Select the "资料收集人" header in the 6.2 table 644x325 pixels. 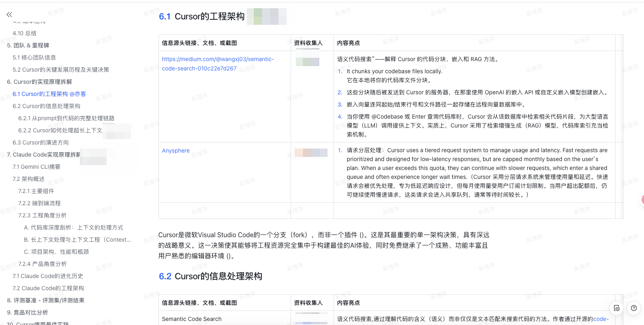click(x=308, y=303)
